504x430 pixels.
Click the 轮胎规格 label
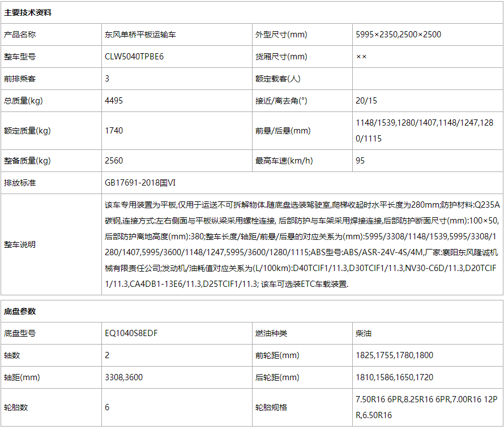click(271, 407)
